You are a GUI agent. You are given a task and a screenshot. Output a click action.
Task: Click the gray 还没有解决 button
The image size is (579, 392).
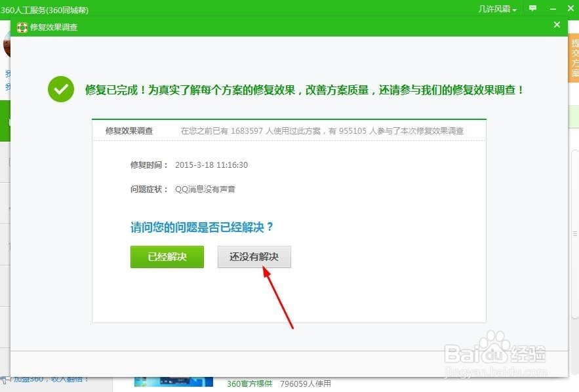pos(254,257)
